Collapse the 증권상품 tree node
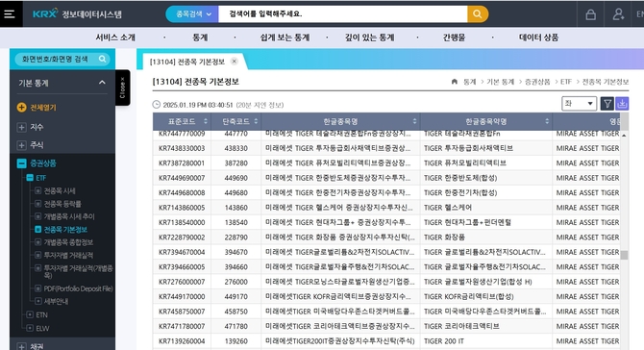This screenshot has width=644, height=350. click(21, 163)
